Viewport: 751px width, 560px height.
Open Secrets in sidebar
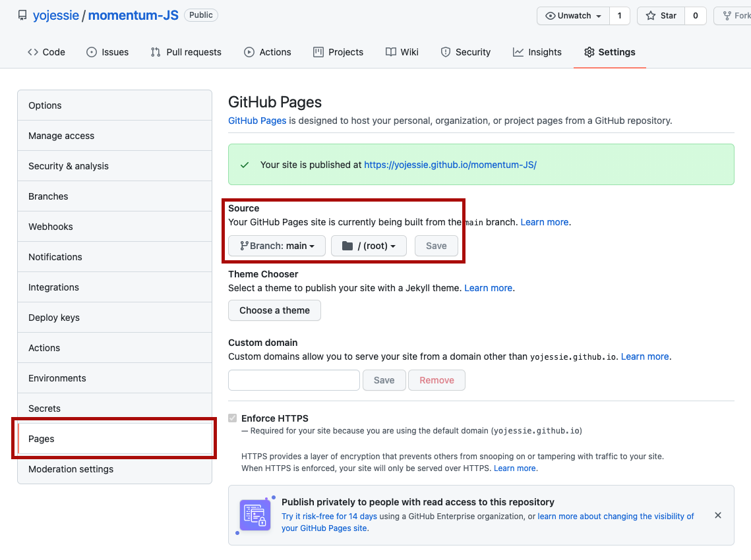coord(115,408)
